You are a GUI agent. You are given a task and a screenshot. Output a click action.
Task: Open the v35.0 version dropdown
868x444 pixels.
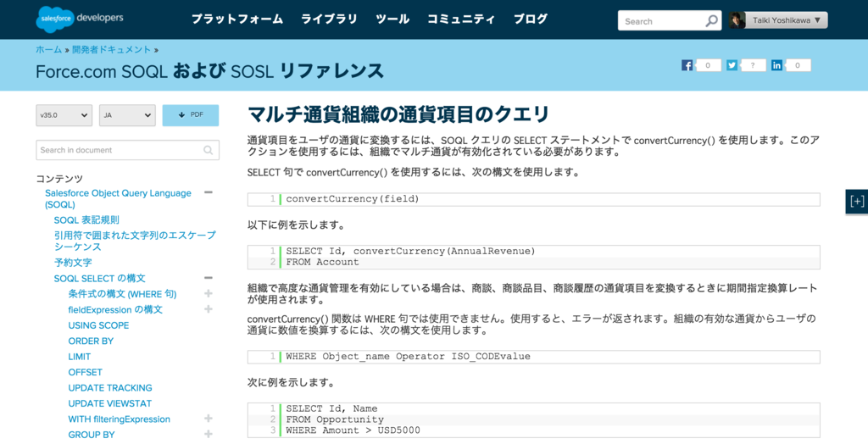[x=64, y=115]
